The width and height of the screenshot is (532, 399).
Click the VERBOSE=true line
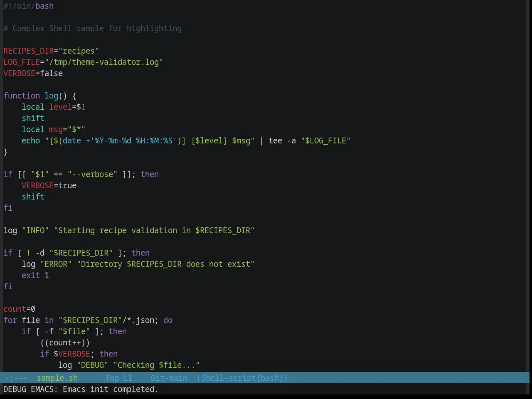pos(49,185)
